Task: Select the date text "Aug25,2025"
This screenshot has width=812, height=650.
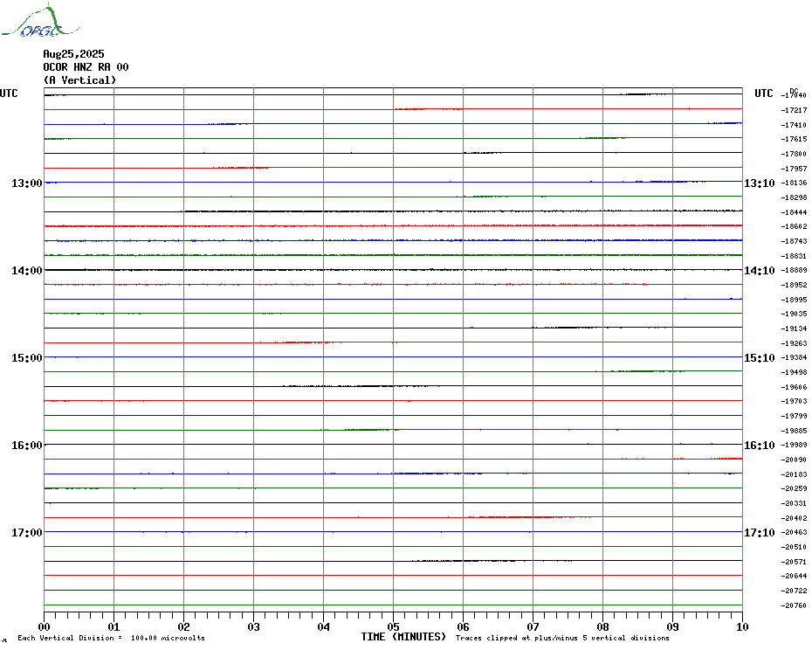Action: point(73,54)
